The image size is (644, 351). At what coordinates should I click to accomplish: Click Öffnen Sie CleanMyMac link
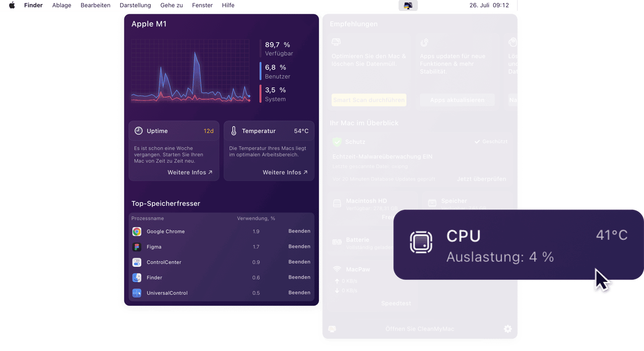pyautogui.click(x=420, y=329)
